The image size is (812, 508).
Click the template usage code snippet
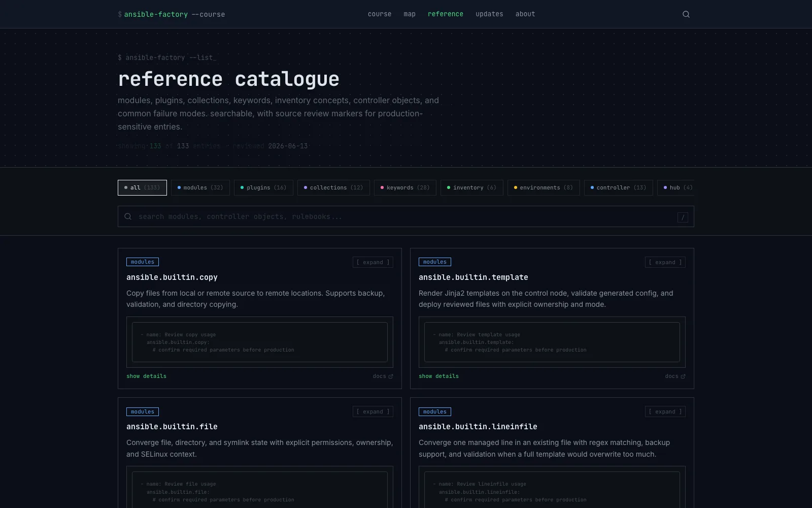pyautogui.click(x=552, y=342)
